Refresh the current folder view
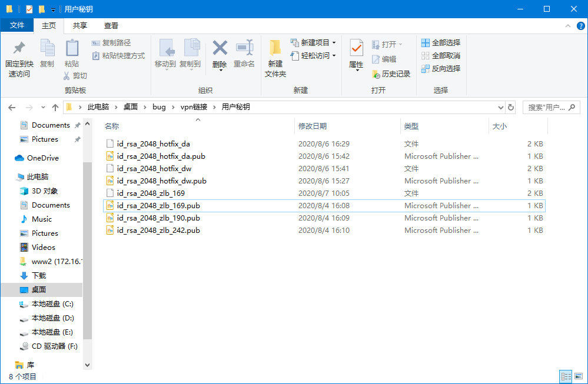This screenshot has width=588, height=384. 511,107
